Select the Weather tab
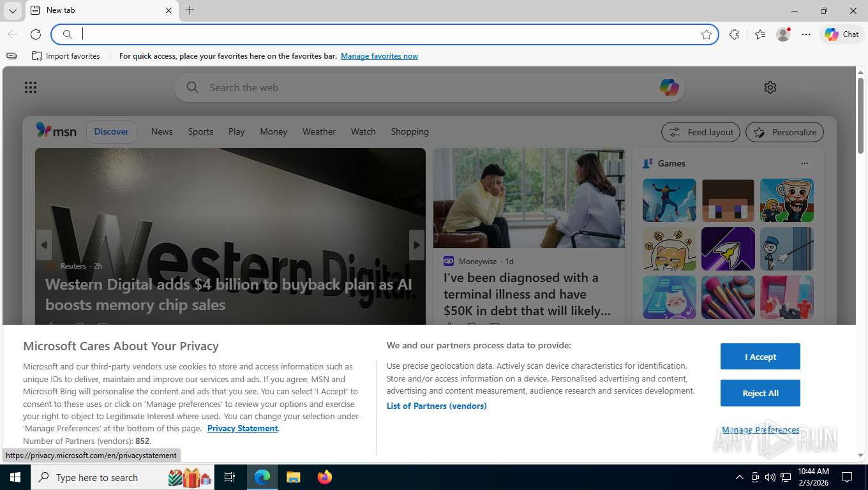868x490 pixels. pos(319,131)
